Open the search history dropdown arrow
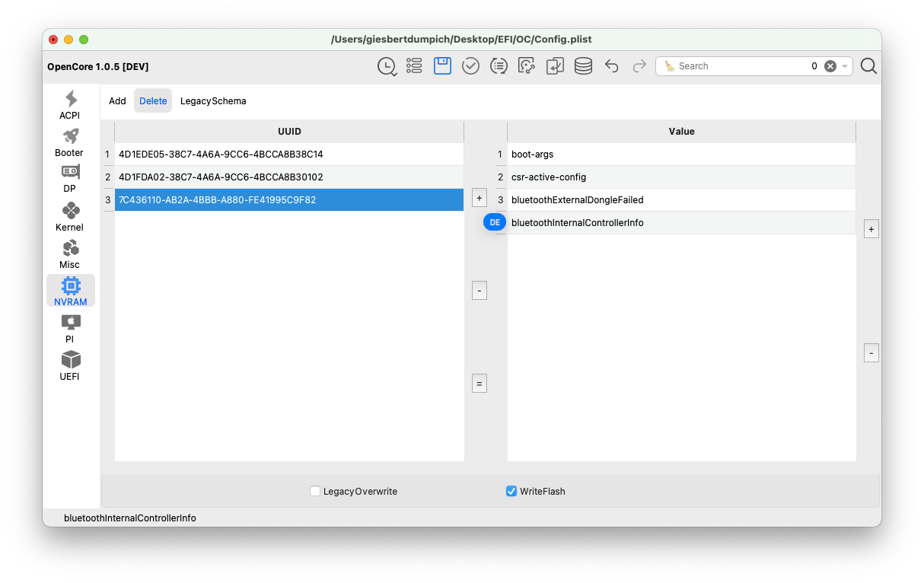 (845, 66)
